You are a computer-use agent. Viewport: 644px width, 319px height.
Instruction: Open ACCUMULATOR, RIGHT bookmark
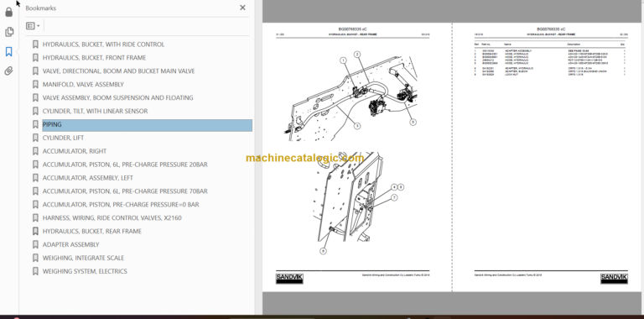click(x=75, y=151)
